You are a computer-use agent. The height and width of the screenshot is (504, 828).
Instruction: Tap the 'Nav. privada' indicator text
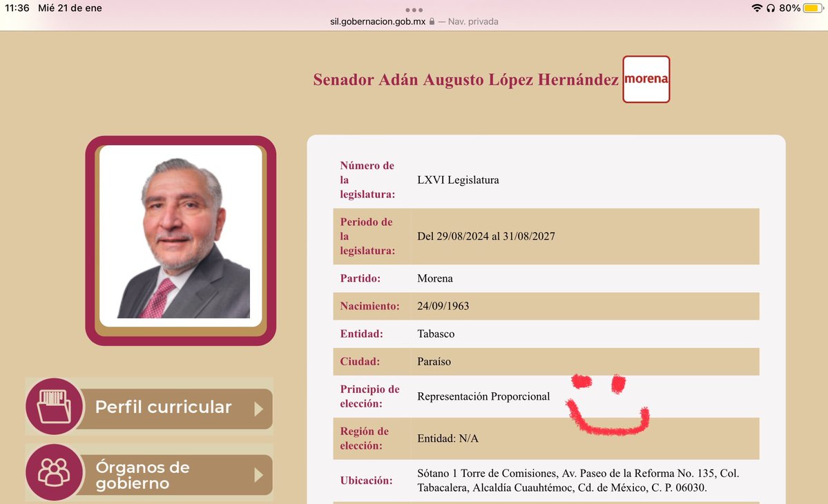pos(473,21)
